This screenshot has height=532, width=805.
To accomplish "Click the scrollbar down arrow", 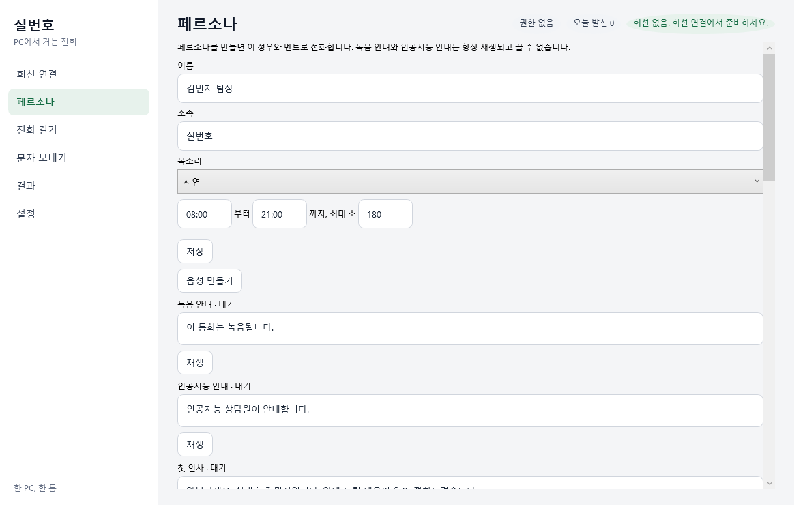I will pos(769,483).
